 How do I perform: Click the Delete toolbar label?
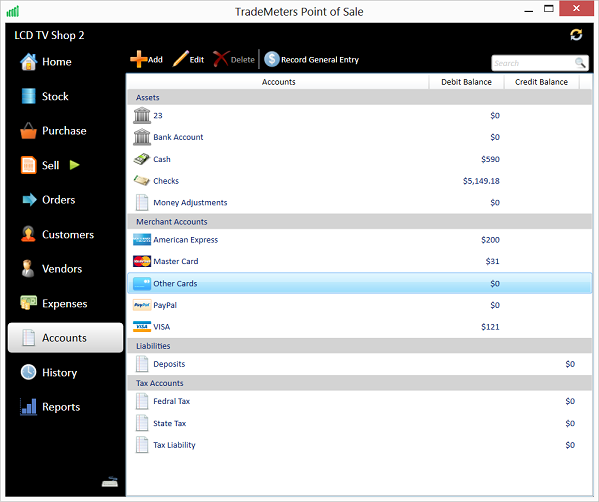click(243, 60)
